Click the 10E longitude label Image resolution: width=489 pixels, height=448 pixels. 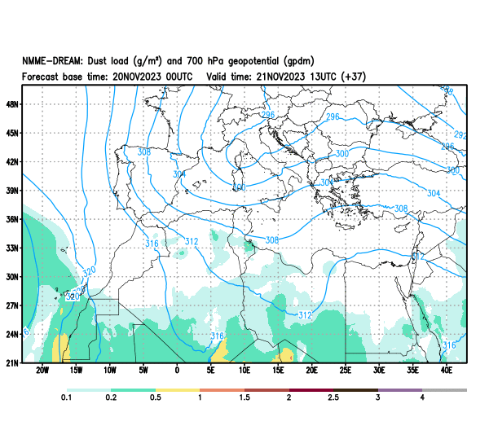coord(244,371)
